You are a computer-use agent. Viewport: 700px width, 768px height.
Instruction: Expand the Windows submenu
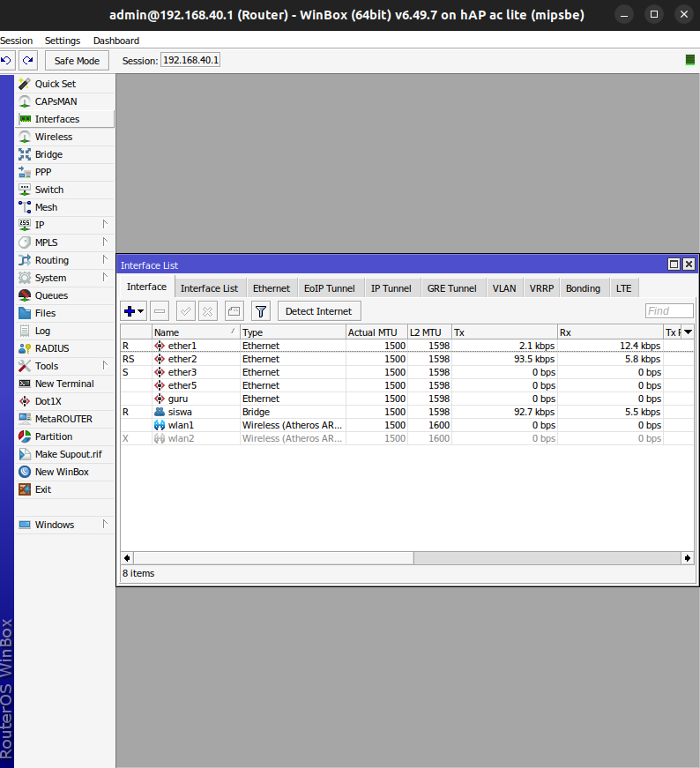click(64, 525)
